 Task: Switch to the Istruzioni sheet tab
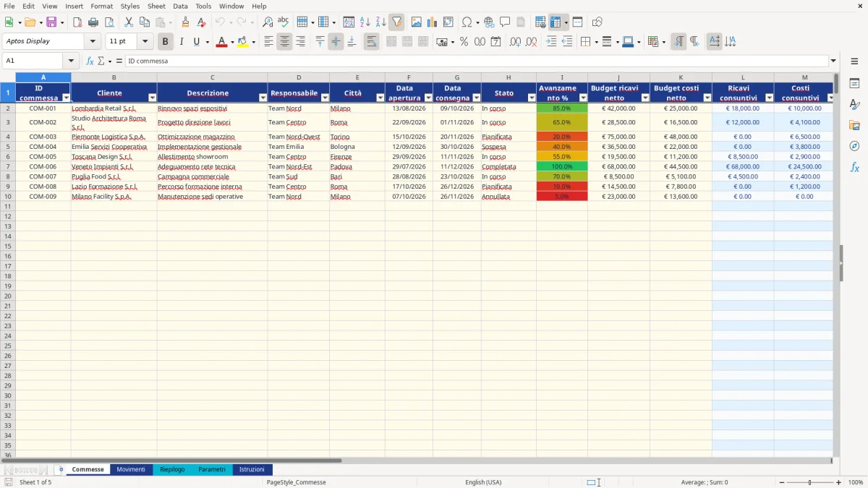click(x=252, y=469)
